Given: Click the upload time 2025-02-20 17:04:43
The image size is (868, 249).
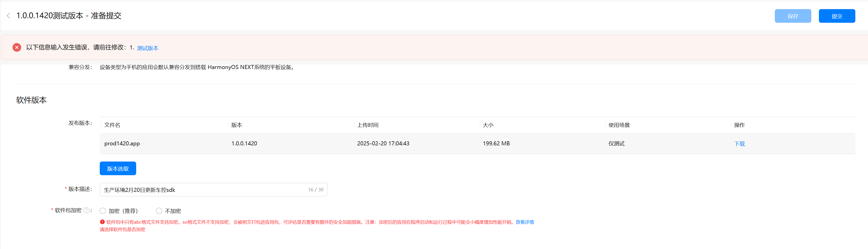Looking at the screenshot, I should pos(383,143).
